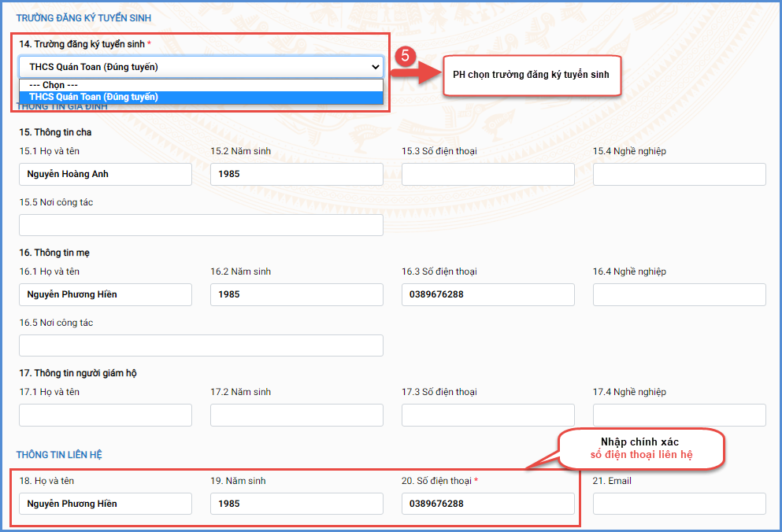
Task: Edit contact Số điện thoại field 20
Action: coord(487,504)
